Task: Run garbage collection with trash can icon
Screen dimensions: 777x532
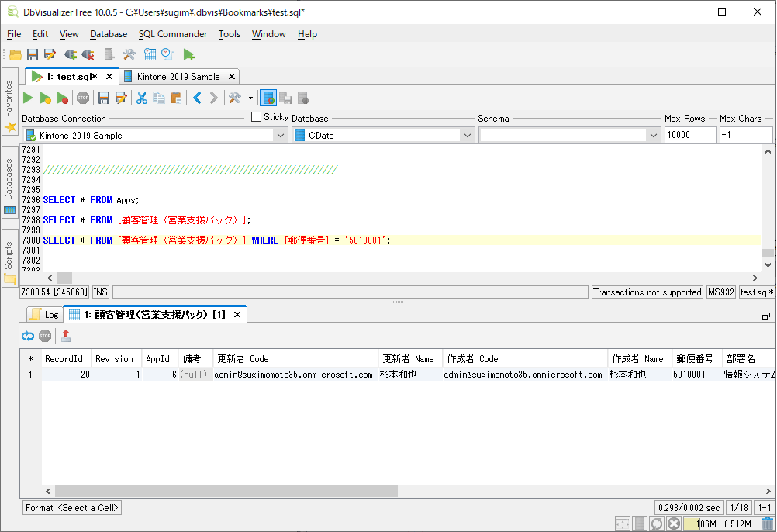Action: point(768,523)
